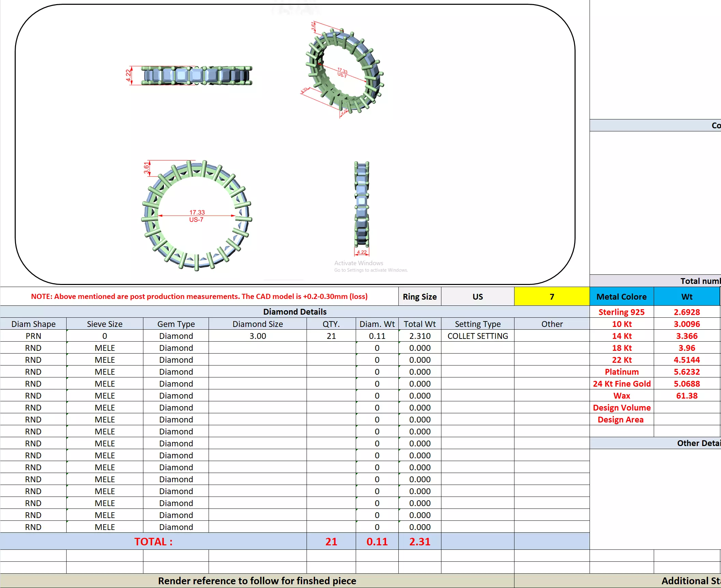Click the TOTAL label row
The image size is (721, 588).
(153, 542)
